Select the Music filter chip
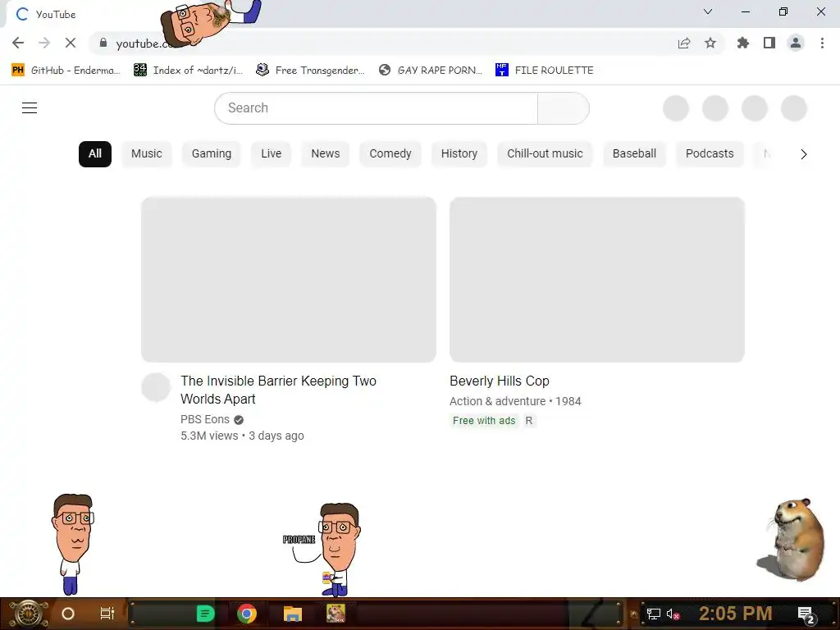840x630 pixels. (x=146, y=153)
